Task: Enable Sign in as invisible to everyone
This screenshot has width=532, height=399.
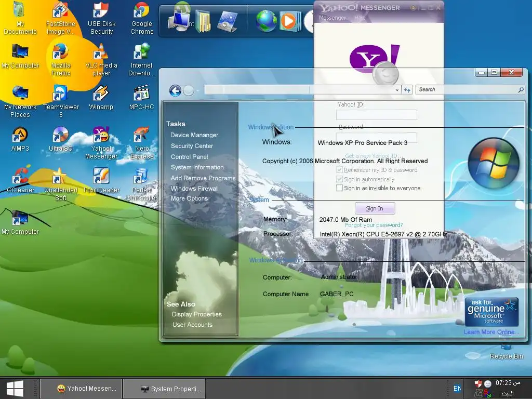Action: 339,188
